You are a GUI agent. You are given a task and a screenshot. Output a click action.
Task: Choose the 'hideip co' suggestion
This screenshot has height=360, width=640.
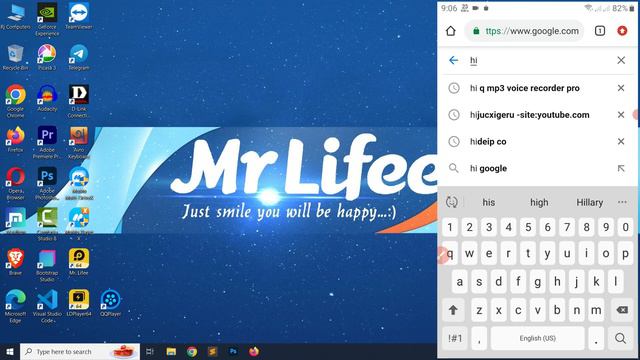[488, 142]
